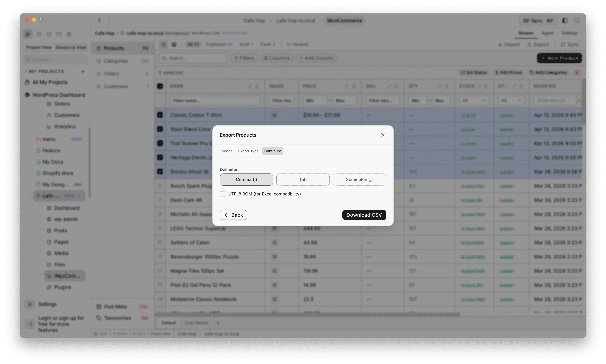
Task: Click the Download CSV button
Action: point(364,215)
